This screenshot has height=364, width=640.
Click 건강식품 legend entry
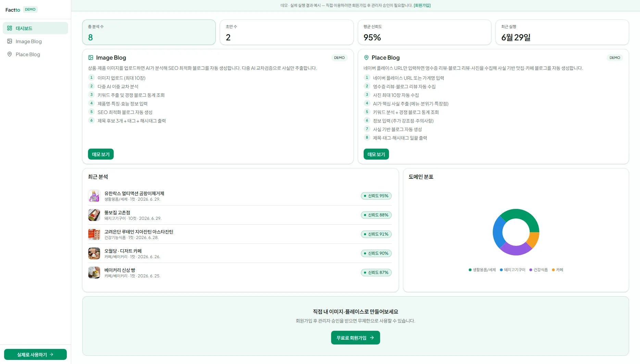pyautogui.click(x=538, y=270)
